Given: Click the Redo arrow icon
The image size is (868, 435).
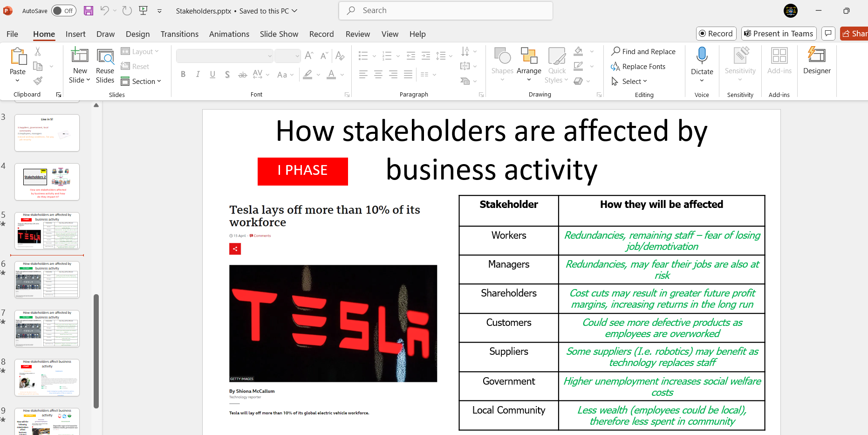Looking at the screenshot, I should [127, 11].
